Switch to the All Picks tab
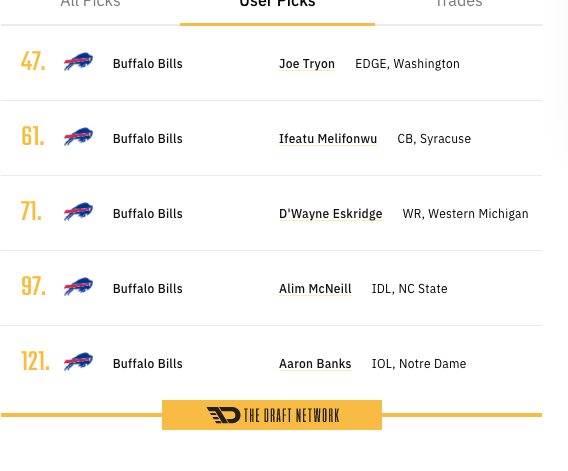568x471 pixels. click(90, 4)
